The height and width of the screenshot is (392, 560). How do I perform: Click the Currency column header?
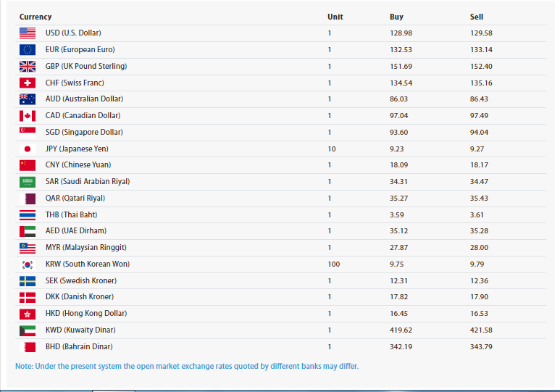tap(35, 17)
